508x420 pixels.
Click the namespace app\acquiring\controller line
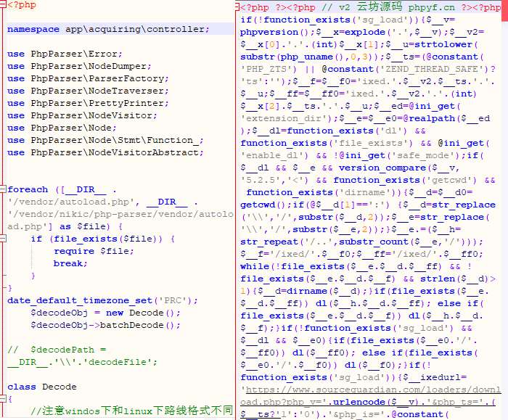coord(108,29)
